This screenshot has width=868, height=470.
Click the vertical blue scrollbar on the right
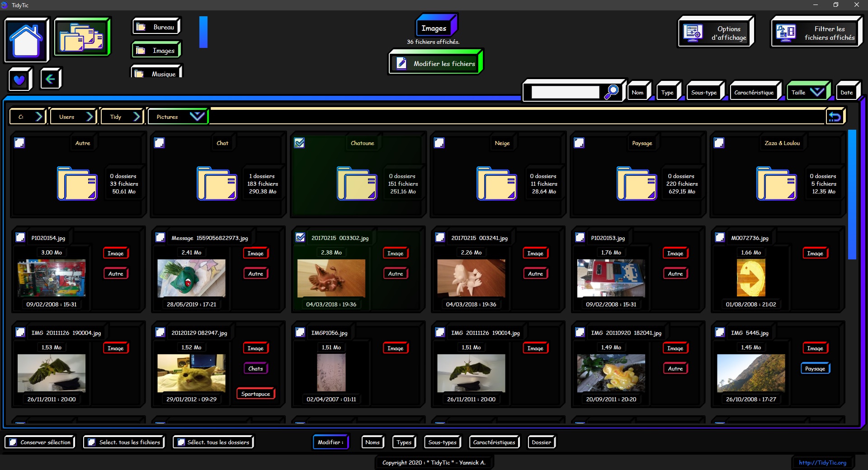(852, 194)
